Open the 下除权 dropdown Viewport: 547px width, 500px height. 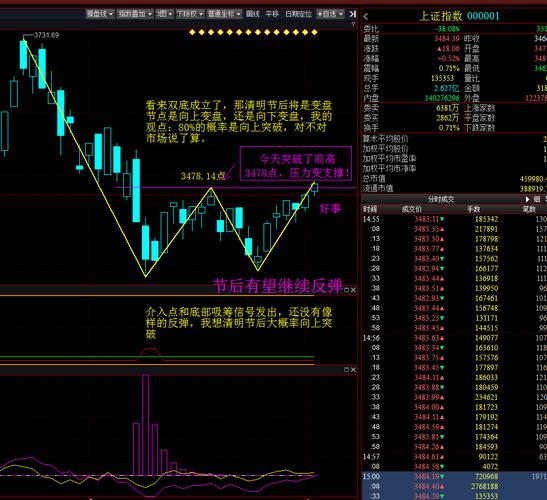(189, 14)
